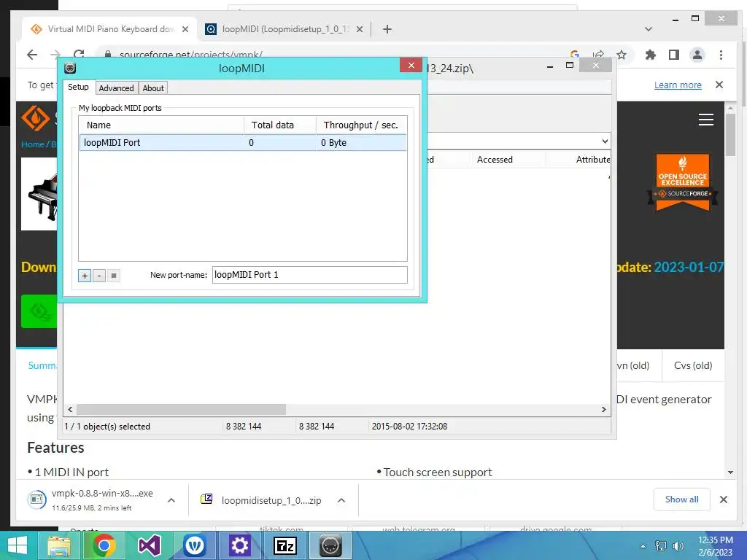
Task: Expand options for the vmpk exe download
Action: 171,500
